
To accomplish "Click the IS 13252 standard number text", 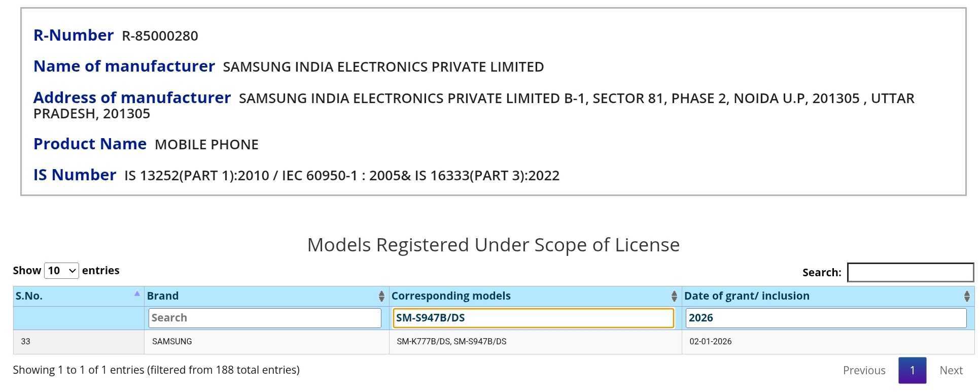I will (341, 176).
